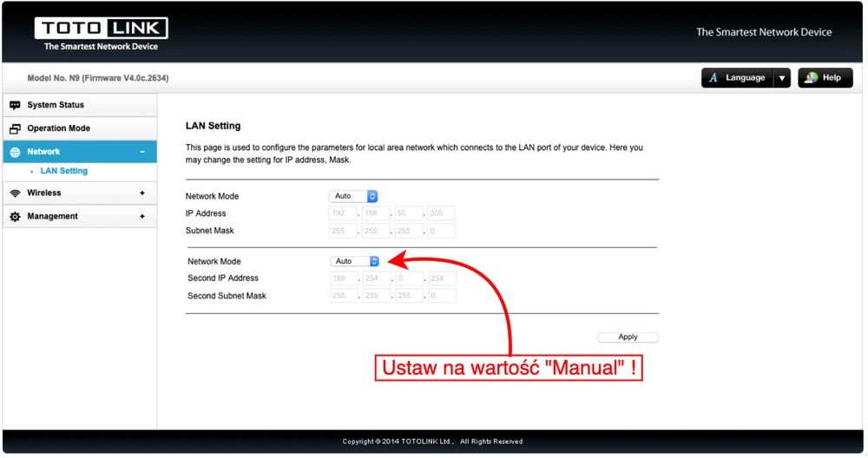The image size is (868, 458).
Task: Open the System Status menu item
Action: coord(56,105)
